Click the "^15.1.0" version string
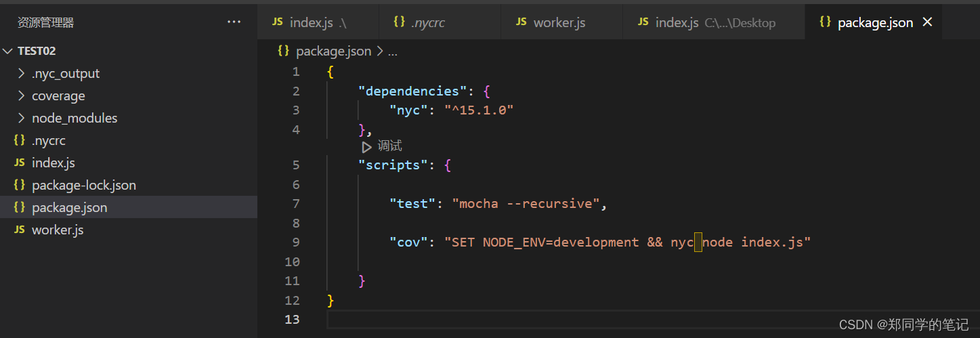The height and width of the screenshot is (338, 980). 479,110
